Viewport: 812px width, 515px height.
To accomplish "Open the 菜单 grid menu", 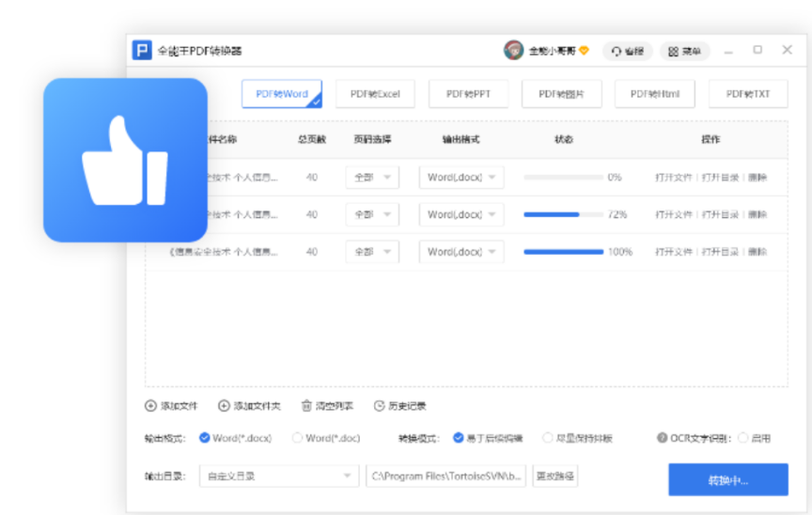I will coord(673,52).
